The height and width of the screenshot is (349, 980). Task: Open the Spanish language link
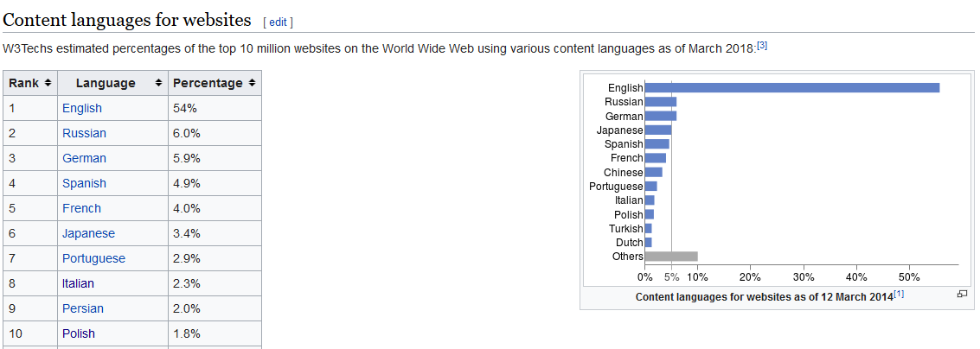84,183
